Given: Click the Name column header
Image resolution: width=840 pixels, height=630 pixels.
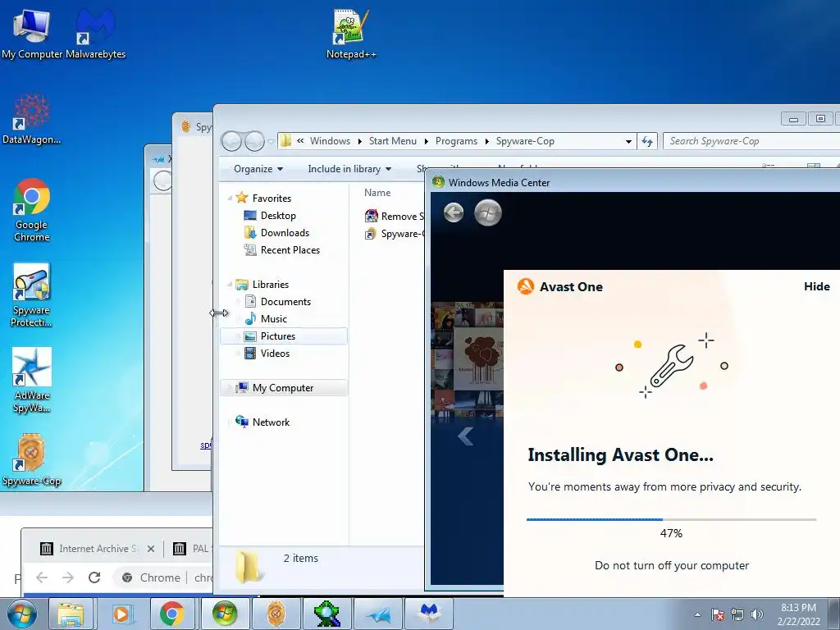Looking at the screenshot, I should 377,192.
